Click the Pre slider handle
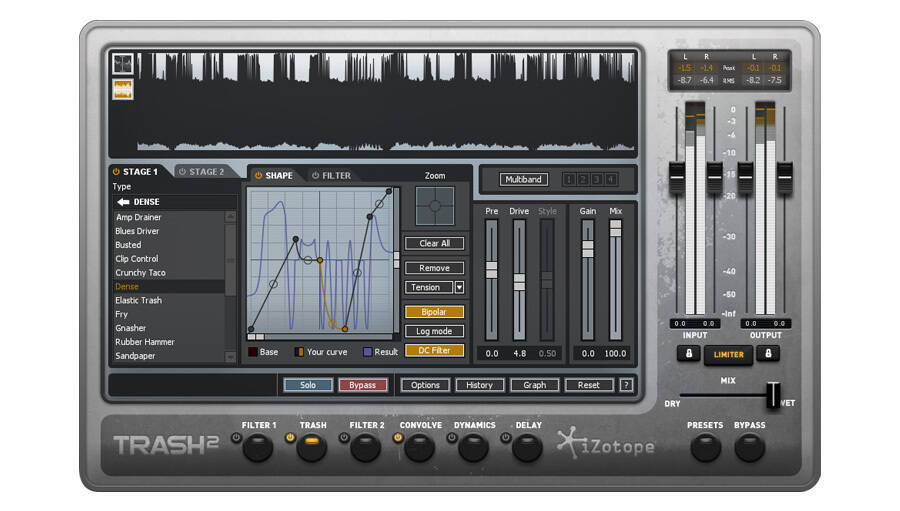 pyautogui.click(x=492, y=270)
